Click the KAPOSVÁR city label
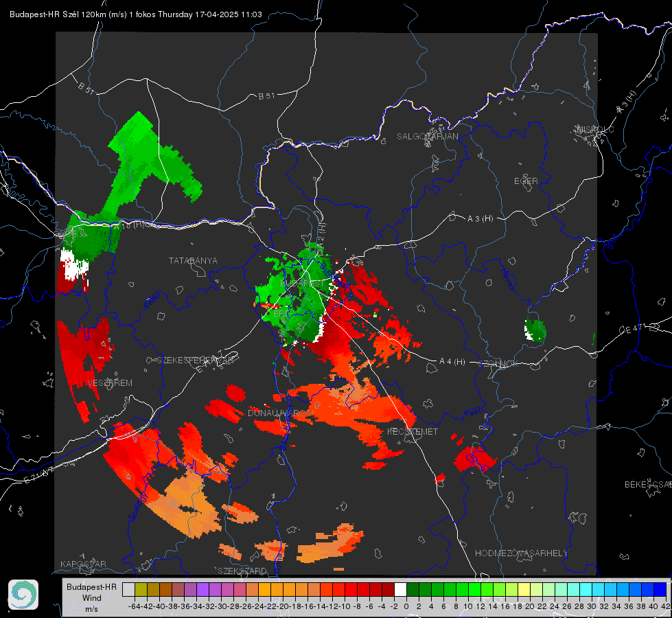The width and height of the screenshot is (672, 618). [83, 564]
